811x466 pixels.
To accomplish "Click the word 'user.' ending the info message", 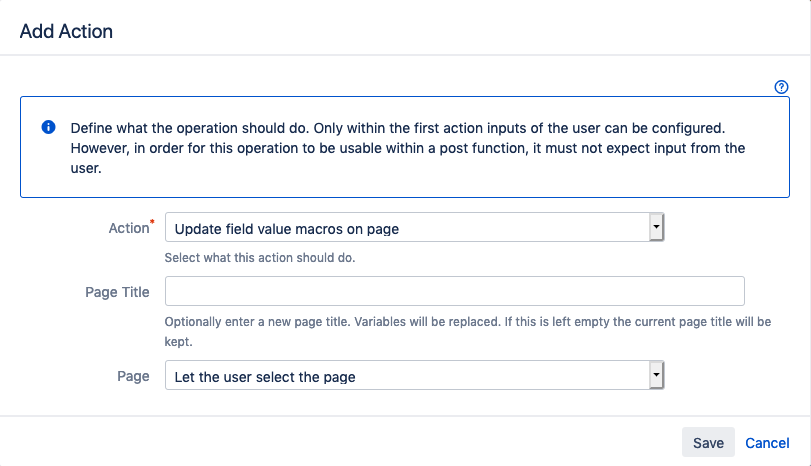I will [86, 168].
